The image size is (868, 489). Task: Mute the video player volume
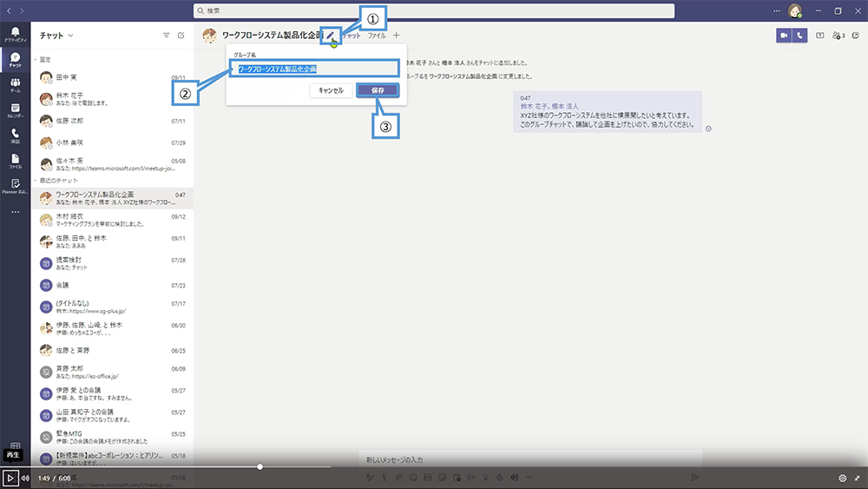click(25, 478)
